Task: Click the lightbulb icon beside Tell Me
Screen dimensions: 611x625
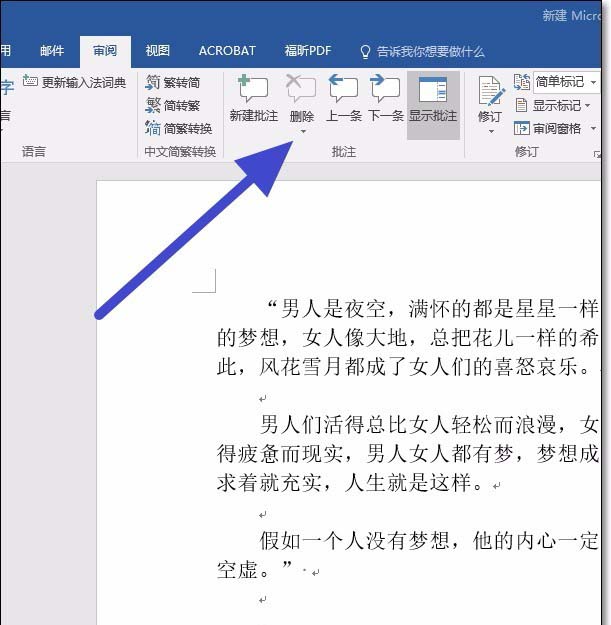Action: coord(365,52)
